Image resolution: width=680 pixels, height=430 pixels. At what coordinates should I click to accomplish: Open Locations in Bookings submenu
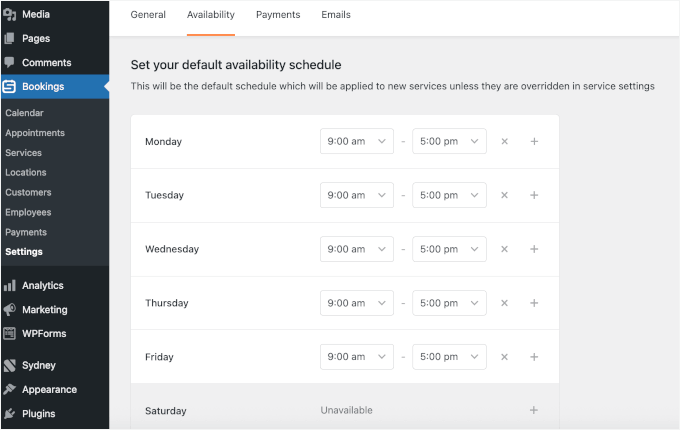tap(26, 173)
